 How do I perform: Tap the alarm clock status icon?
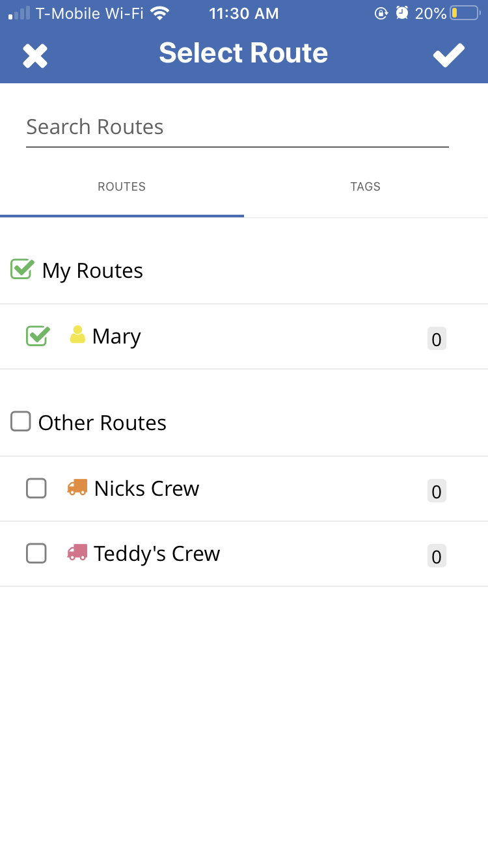[x=402, y=13]
